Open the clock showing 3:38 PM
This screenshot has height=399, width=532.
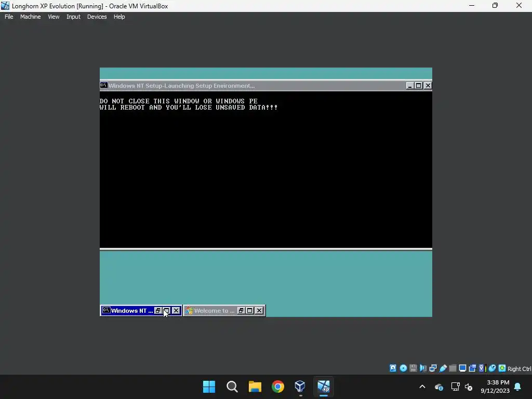coord(495,387)
